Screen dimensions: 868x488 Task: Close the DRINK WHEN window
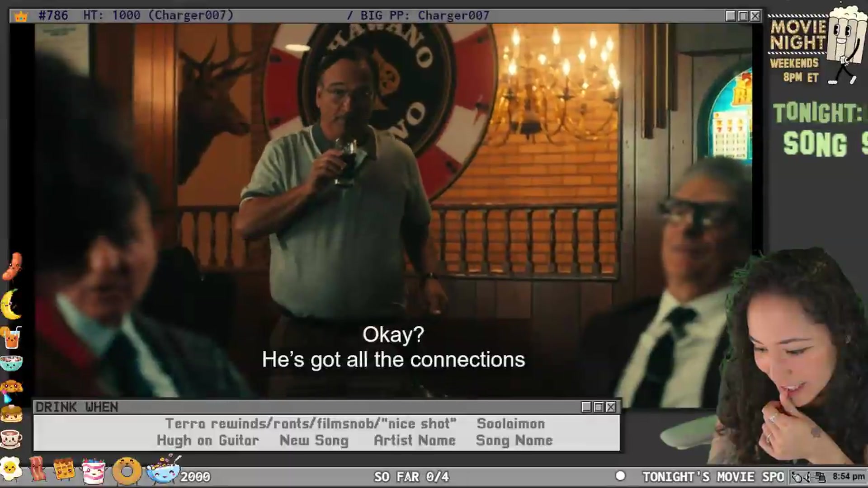pyautogui.click(x=611, y=407)
